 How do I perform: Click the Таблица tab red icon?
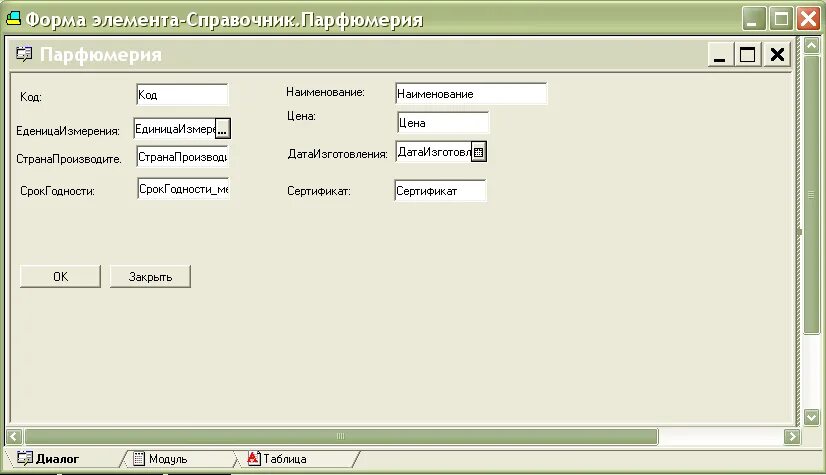(x=254, y=458)
